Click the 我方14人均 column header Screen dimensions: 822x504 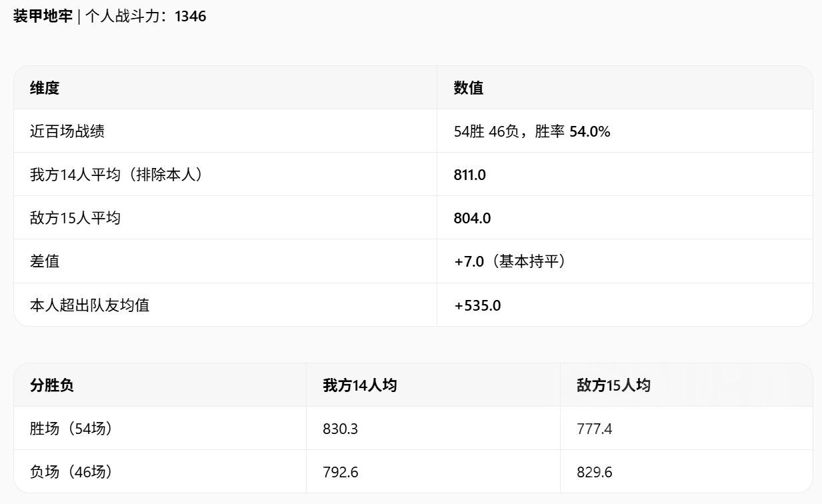360,385
